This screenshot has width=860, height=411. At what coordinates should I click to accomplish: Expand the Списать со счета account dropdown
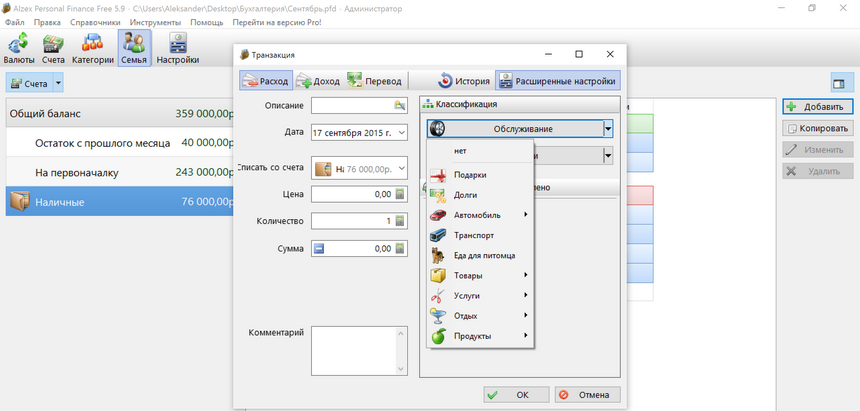tap(401, 168)
